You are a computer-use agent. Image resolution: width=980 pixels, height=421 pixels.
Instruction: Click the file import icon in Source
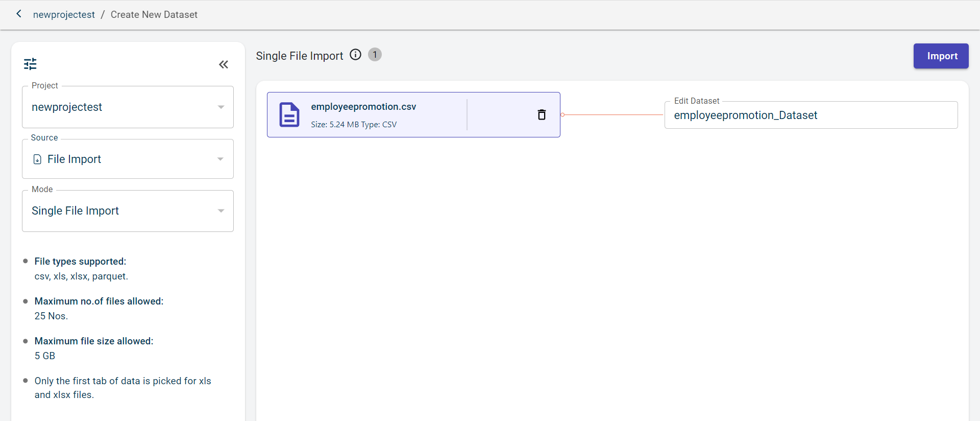tap(37, 159)
